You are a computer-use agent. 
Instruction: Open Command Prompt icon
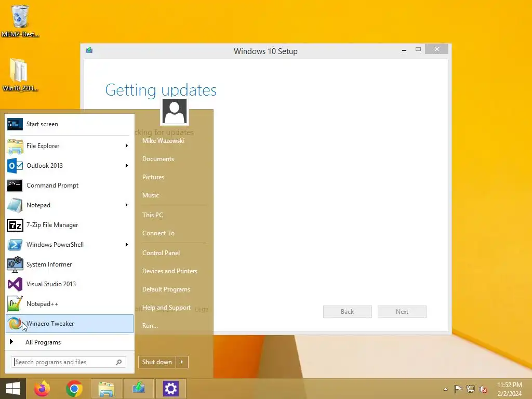tap(15, 185)
